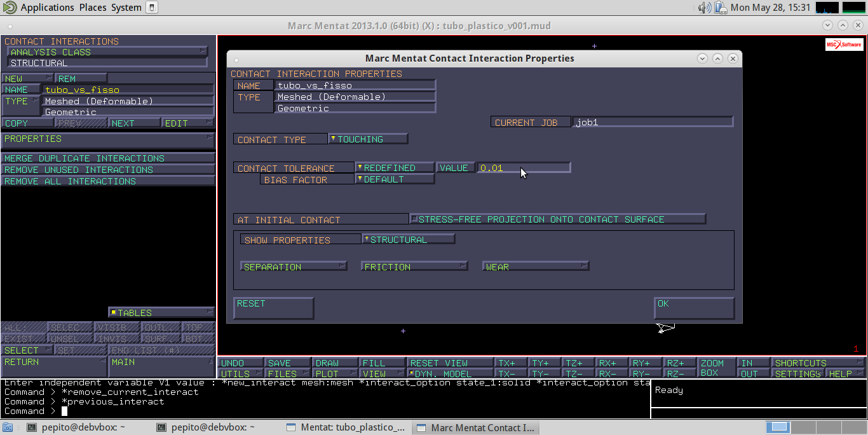
Task: Open the Places menu
Action: point(93,8)
